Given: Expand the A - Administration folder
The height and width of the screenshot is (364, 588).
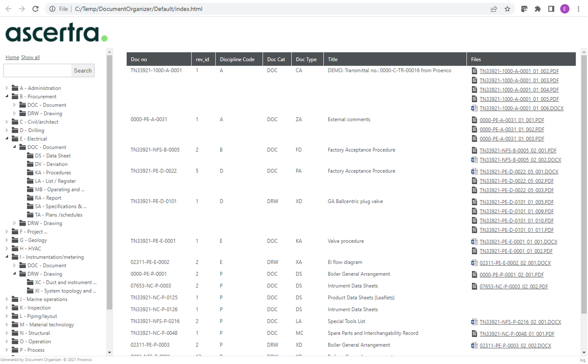Looking at the screenshot, I should [x=6, y=88].
